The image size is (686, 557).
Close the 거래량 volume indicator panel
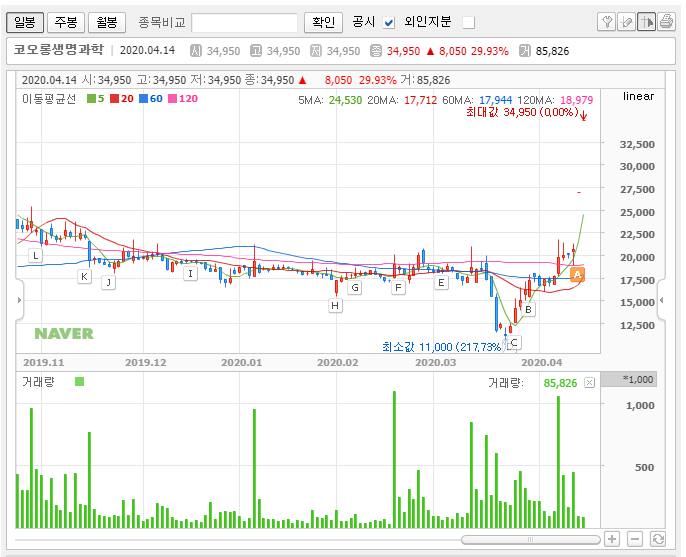coord(590,383)
